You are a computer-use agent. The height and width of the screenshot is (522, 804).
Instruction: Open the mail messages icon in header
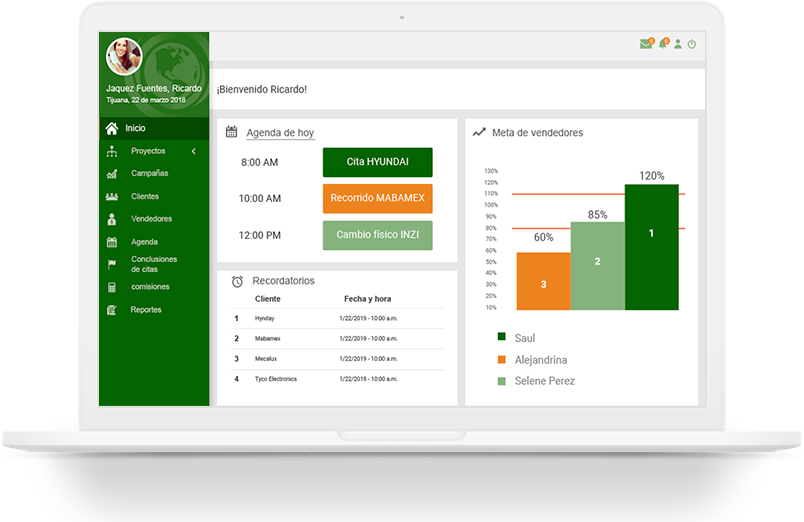point(646,44)
